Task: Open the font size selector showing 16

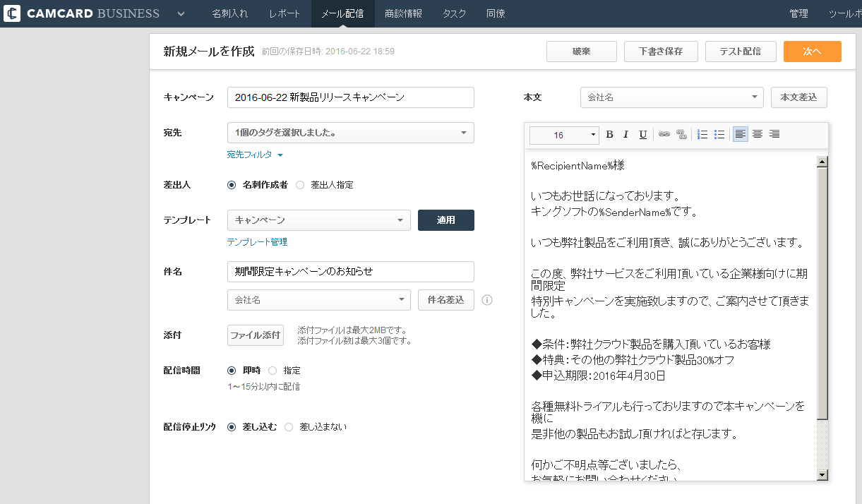Action: click(563, 134)
